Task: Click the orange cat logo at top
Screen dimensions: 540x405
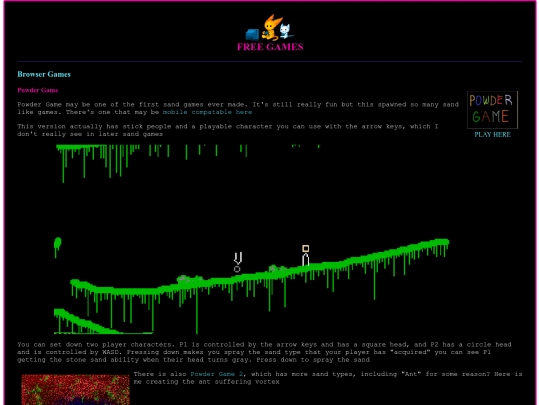Action: pos(271,28)
